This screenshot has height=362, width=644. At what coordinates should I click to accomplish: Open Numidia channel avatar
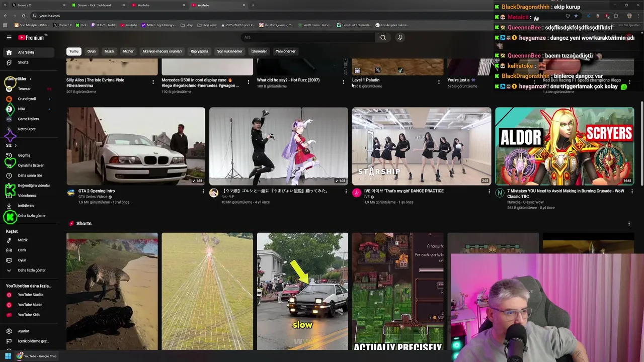point(500,193)
